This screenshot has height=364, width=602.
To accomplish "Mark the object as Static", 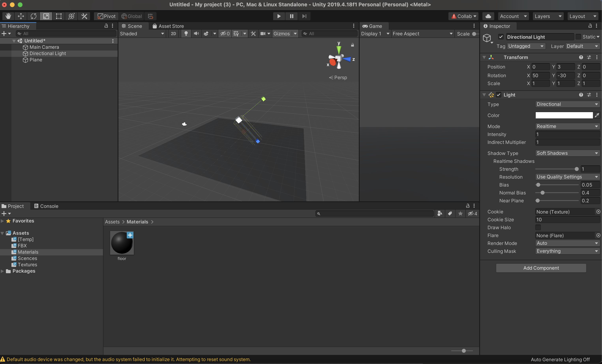I will [578, 37].
